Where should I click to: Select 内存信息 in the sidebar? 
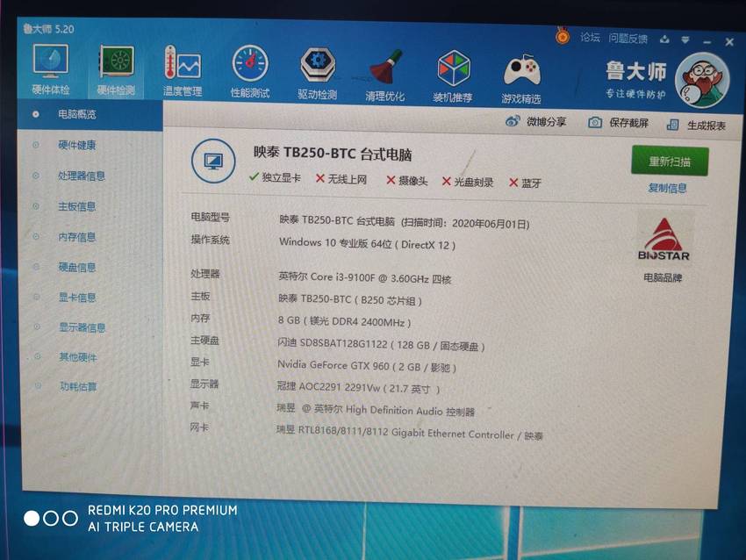pos(77,236)
